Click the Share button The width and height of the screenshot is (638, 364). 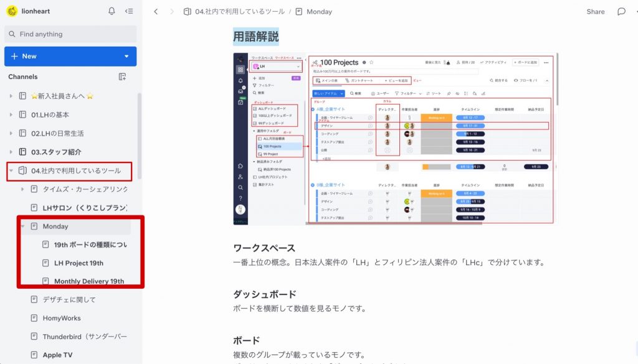[595, 12]
